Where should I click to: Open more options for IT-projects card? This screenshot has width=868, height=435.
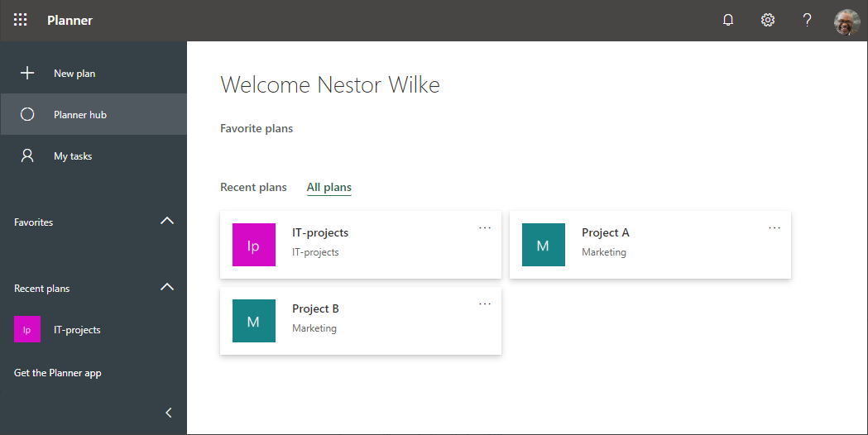tap(485, 228)
